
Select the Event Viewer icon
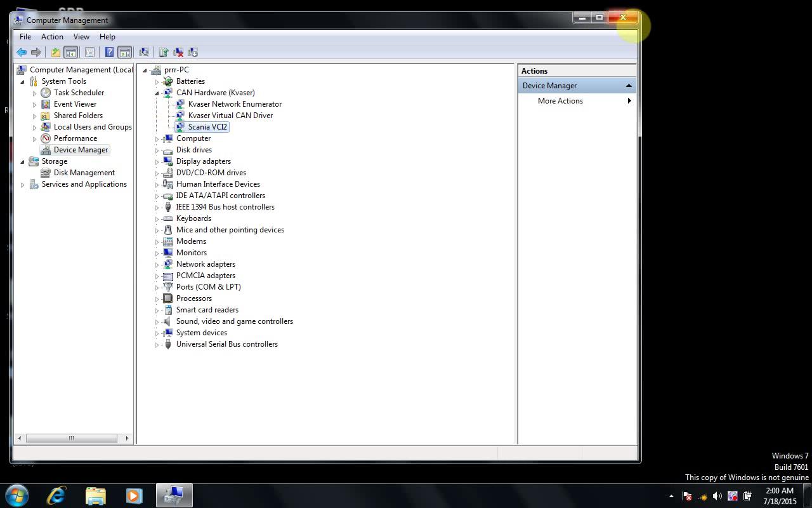[x=46, y=104]
